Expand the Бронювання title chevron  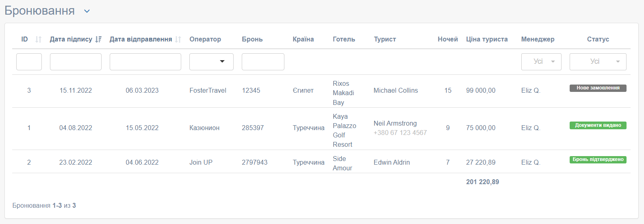pyautogui.click(x=87, y=11)
